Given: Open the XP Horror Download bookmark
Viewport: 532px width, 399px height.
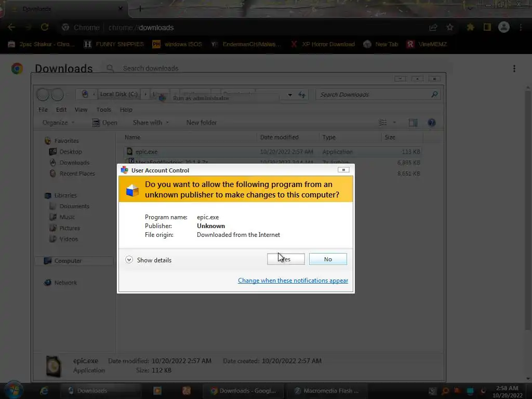Looking at the screenshot, I should (323, 44).
